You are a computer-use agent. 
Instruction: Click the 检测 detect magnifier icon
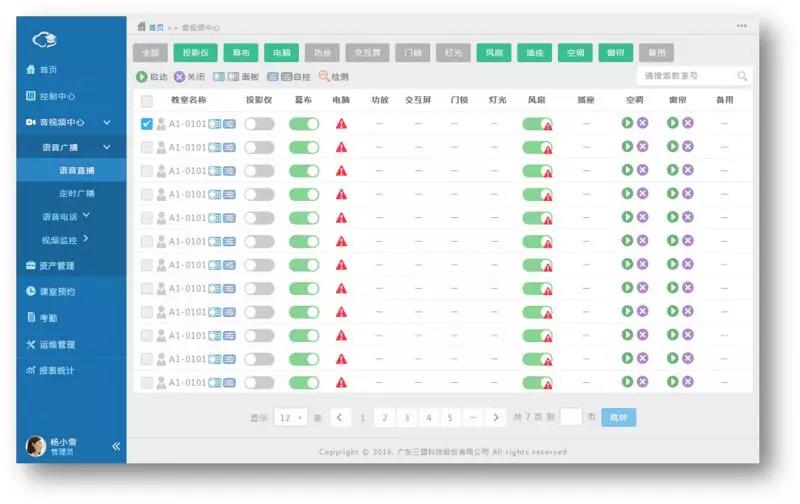pos(324,76)
